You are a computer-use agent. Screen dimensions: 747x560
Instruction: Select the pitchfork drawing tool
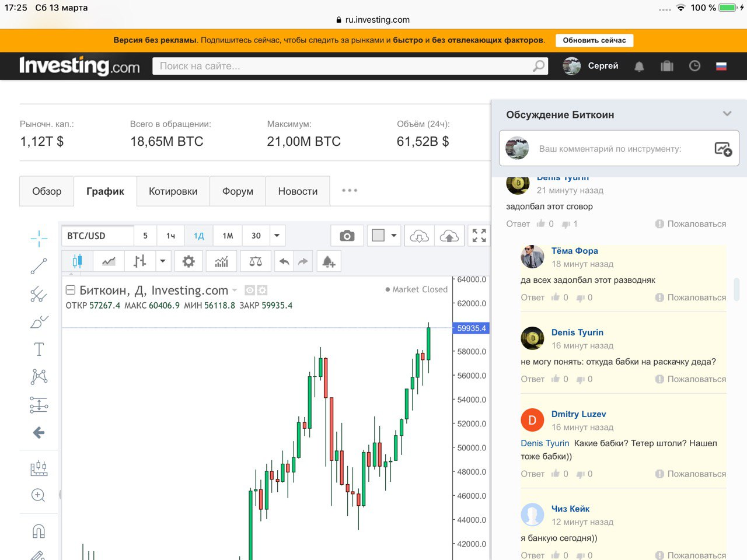point(39,294)
